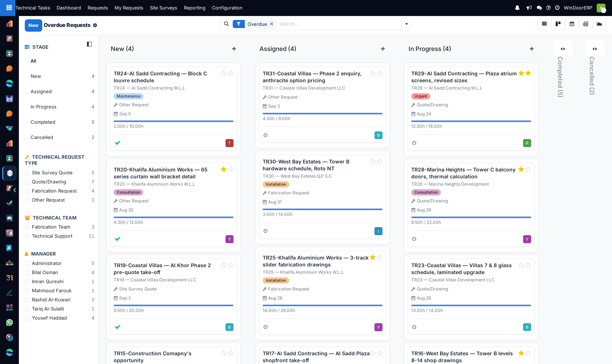Viewport: 612px width, 364px height.
Task: Select Completed stage filter
Action: pos(62,122)
